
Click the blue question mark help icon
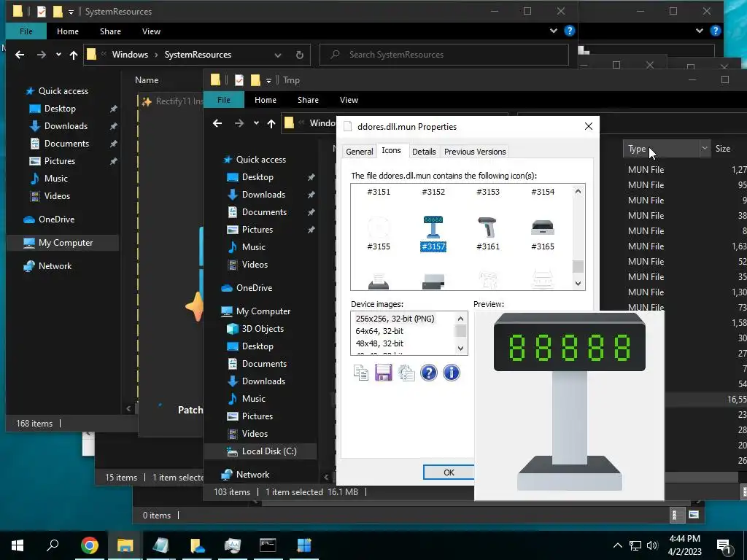pyautogui.click(x=429, y=373)
